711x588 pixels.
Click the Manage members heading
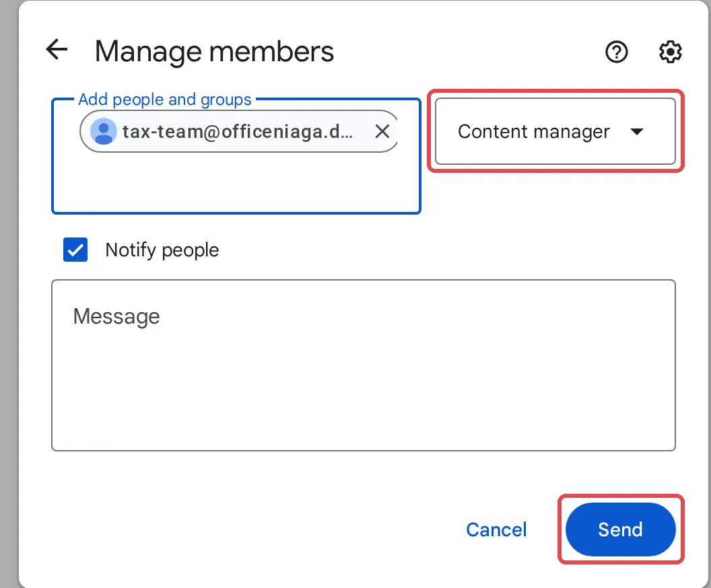coord(214,52)
